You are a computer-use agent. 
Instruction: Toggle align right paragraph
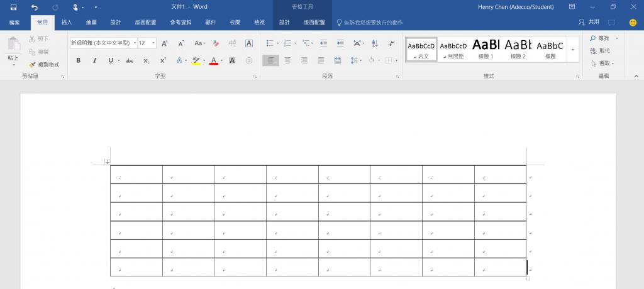coord(304,60)
